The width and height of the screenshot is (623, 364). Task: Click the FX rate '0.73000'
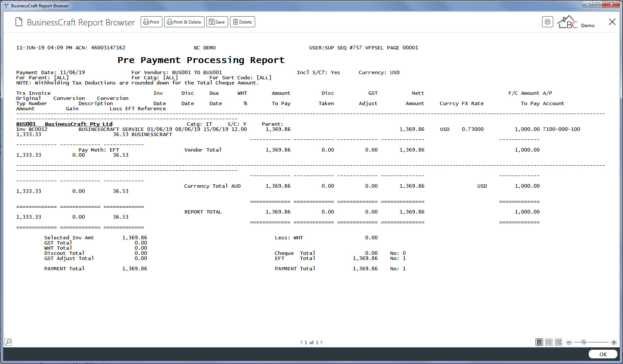(x=472, y=129)
